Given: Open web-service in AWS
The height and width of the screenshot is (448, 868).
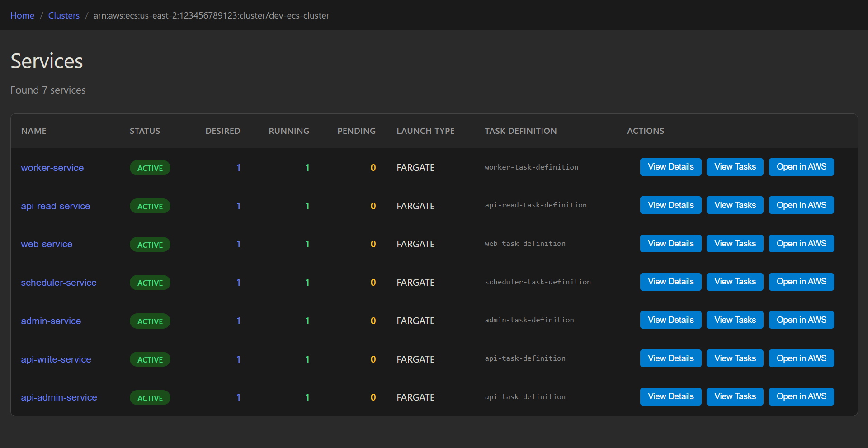Looking at the screenshot, I should 801,244.
